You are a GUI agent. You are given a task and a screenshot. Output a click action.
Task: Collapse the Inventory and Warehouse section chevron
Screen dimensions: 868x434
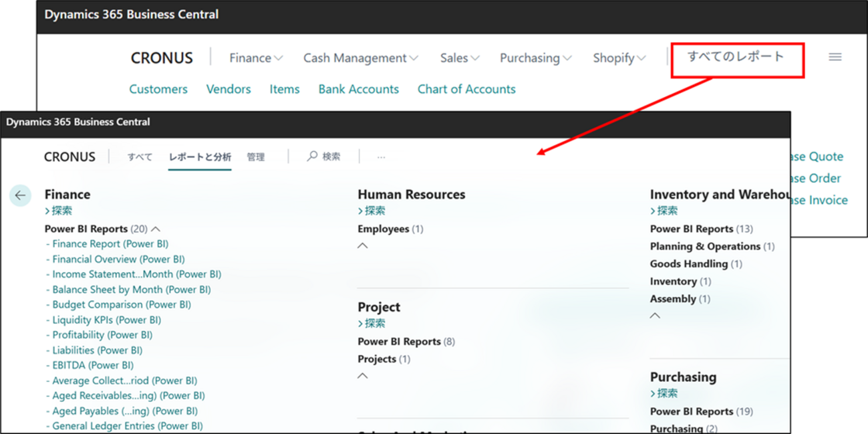click(655, 316)
